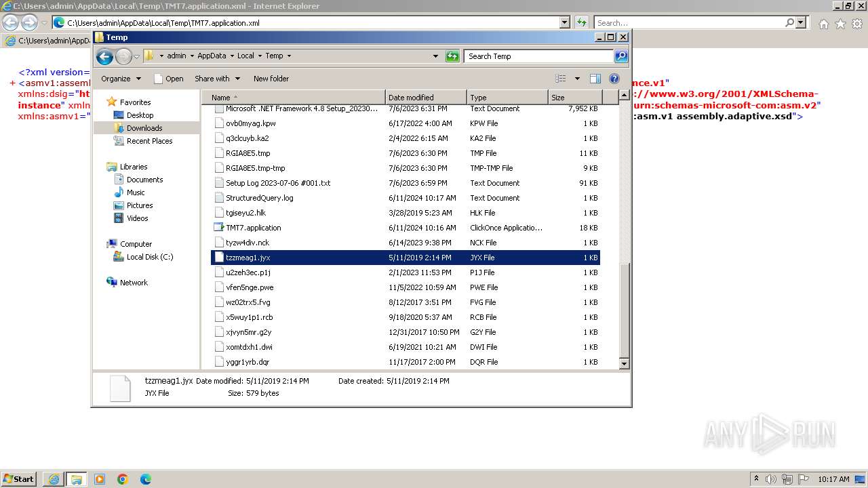
Task: Show hidden tray icons arrow
Action: [757, 479]
